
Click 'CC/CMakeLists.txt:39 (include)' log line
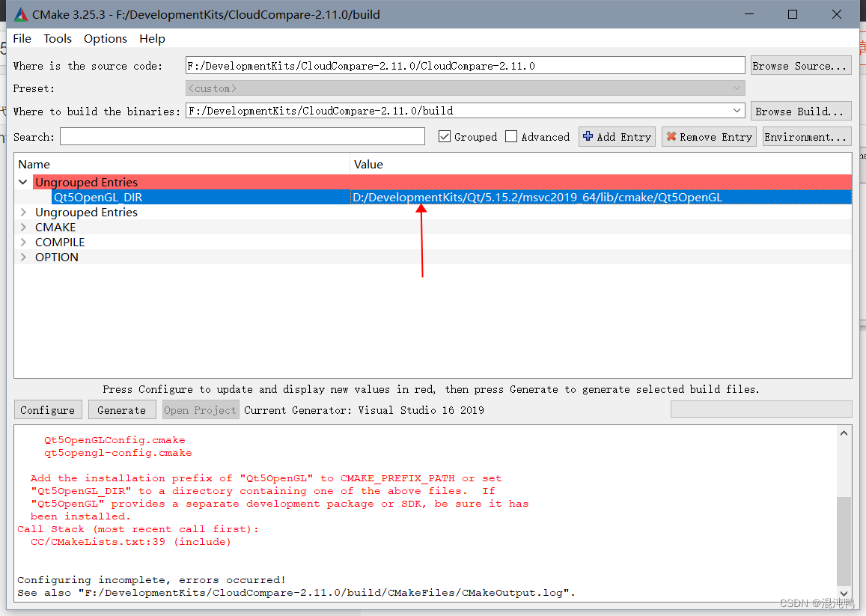click(x=130, y=541)
